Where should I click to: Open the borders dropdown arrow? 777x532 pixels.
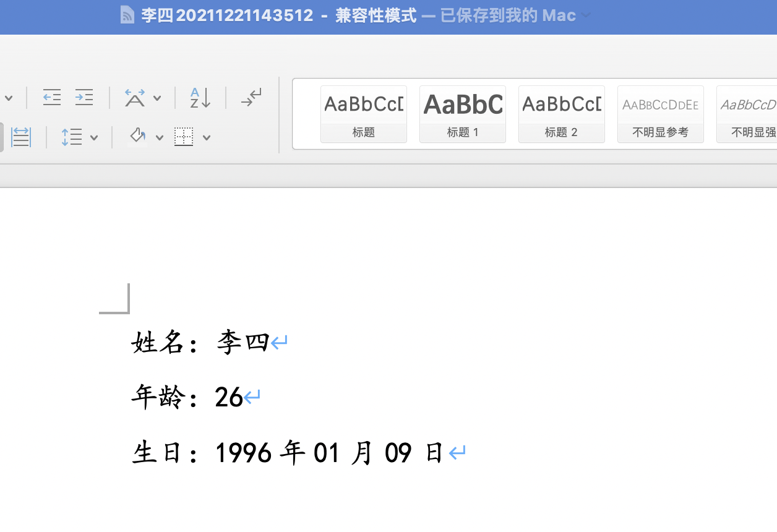[207, 138]
